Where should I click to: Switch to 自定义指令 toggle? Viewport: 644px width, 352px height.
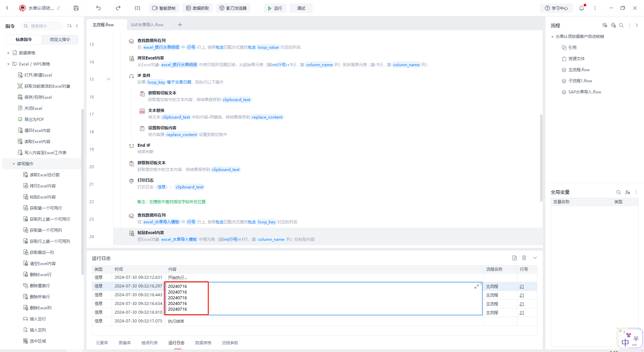coord(60,40)
